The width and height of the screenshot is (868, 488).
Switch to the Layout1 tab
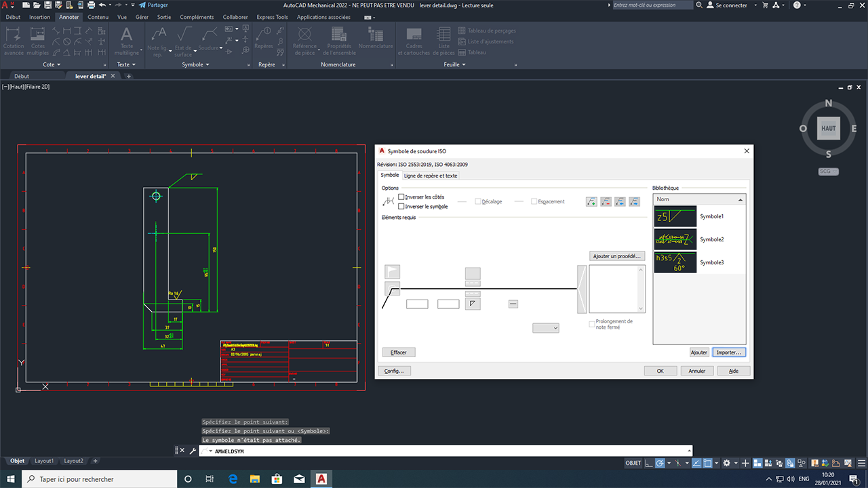(44, 461)
